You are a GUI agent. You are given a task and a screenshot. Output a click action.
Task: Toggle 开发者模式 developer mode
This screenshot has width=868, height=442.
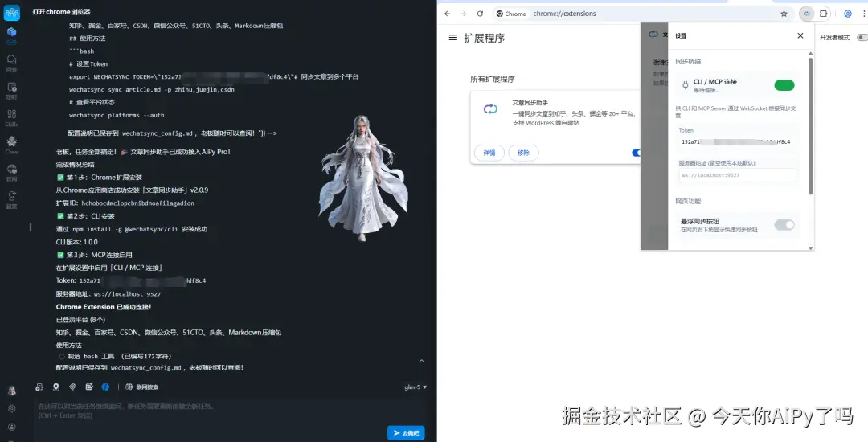point(862,38)
